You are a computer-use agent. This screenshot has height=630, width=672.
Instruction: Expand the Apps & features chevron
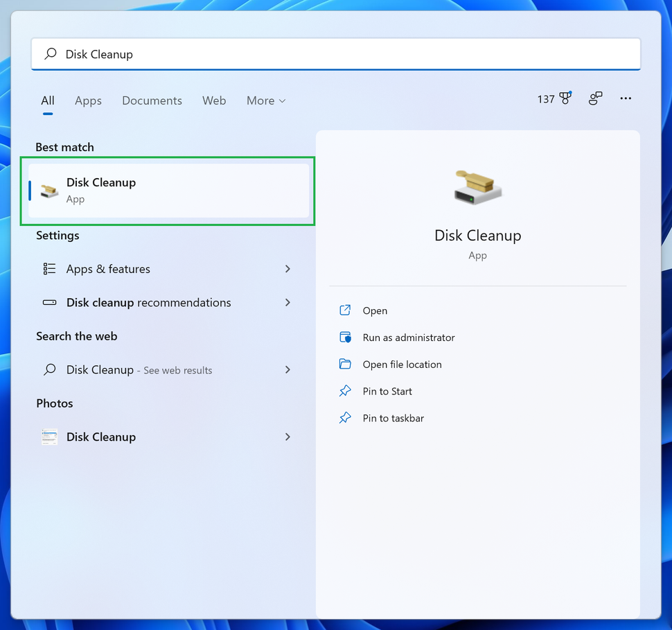(288, 269)
